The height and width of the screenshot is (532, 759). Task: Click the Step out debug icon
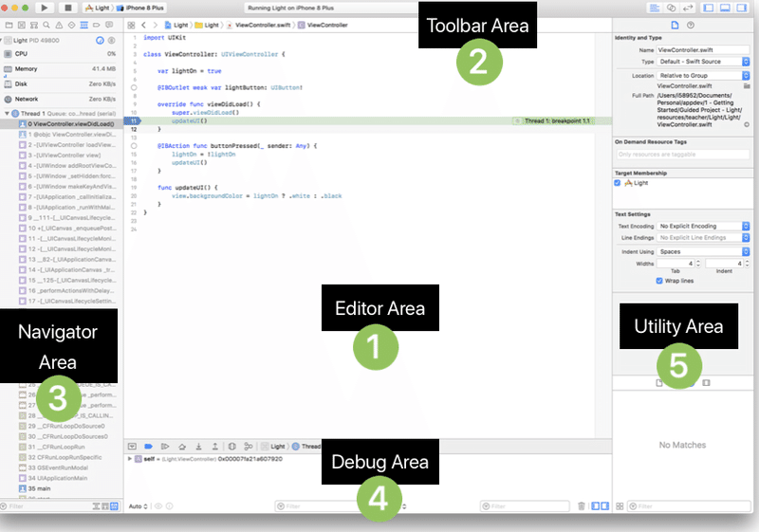(215, 447)
